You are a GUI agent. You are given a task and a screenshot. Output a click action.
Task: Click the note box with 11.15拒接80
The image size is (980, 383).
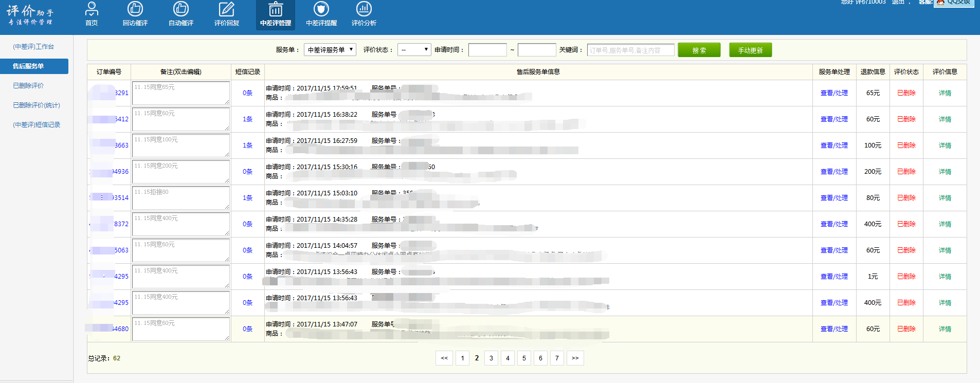[x=180, y=198]
